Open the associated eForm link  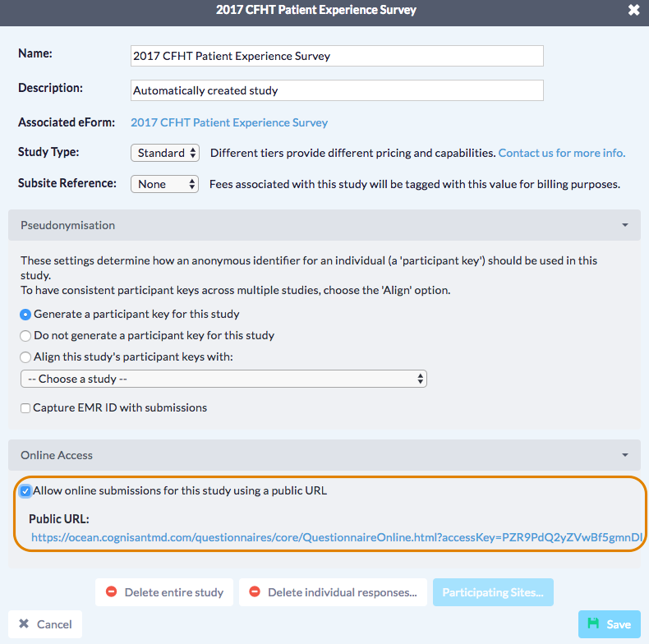229,122
